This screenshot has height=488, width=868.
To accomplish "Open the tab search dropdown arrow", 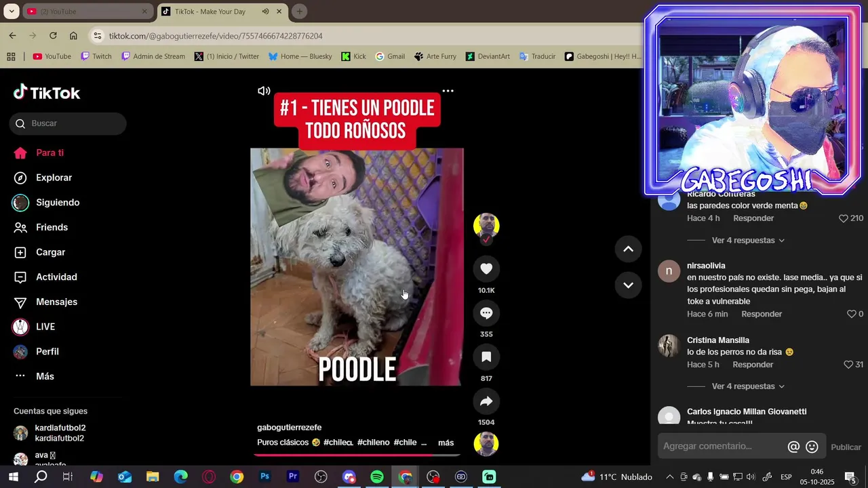I will pyautogui.click(x=12, y=12).
